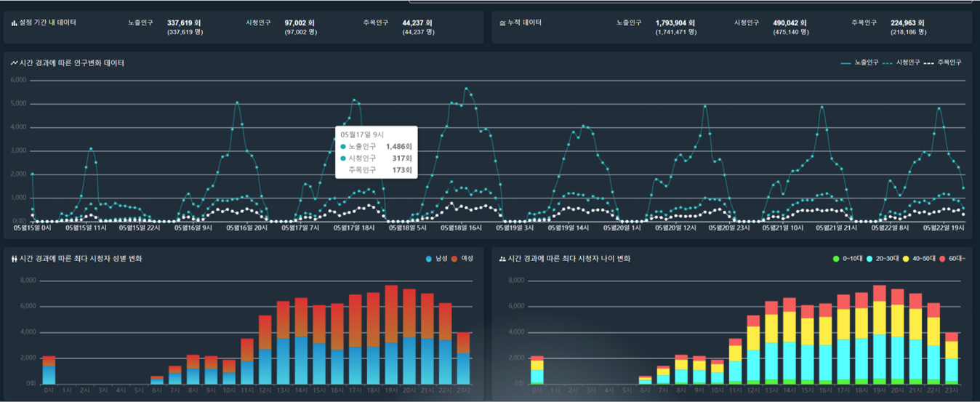Click the 05월18일 16시 x-axis label
Screen dimensions: 980x402
(x=462, y=228)
